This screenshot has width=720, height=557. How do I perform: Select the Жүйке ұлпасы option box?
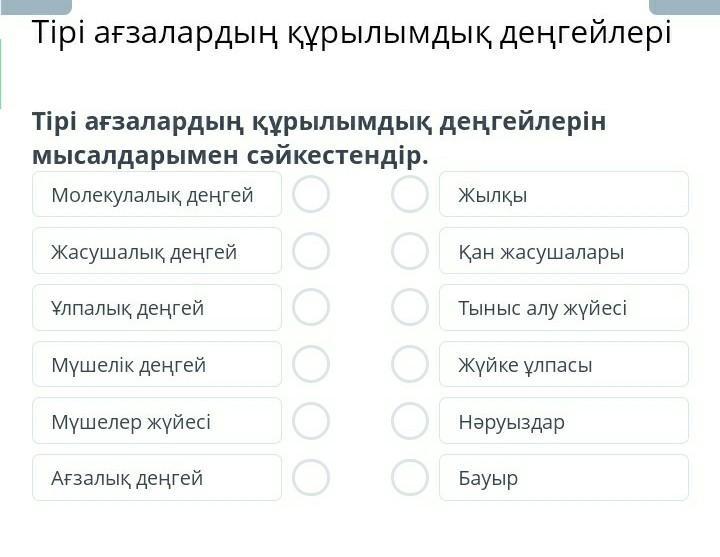pyautogui.click(x=563, y=364)
